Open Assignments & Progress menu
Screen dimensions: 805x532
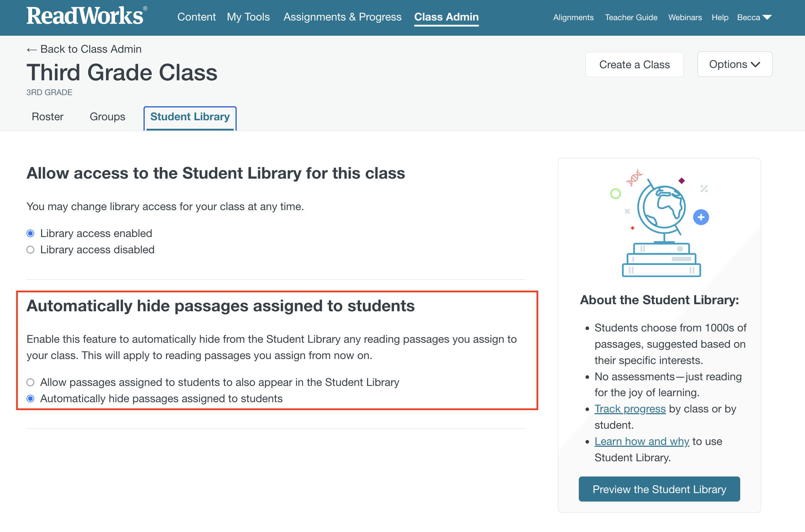(x=342, y=17)
